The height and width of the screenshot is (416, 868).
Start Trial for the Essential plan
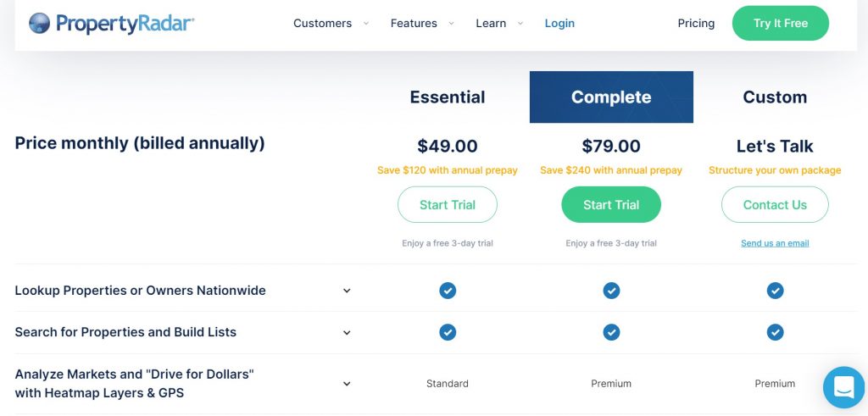click(x=448, y=205)
